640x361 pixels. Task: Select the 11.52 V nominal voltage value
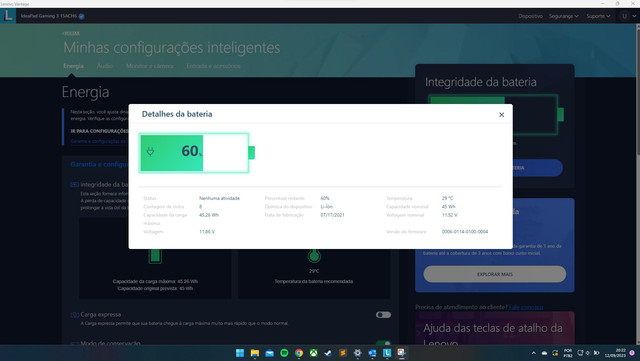[x=449, y=215]
